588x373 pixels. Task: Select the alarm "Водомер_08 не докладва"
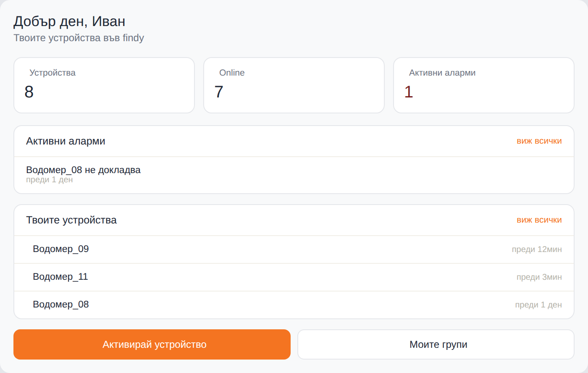[294, 175]
